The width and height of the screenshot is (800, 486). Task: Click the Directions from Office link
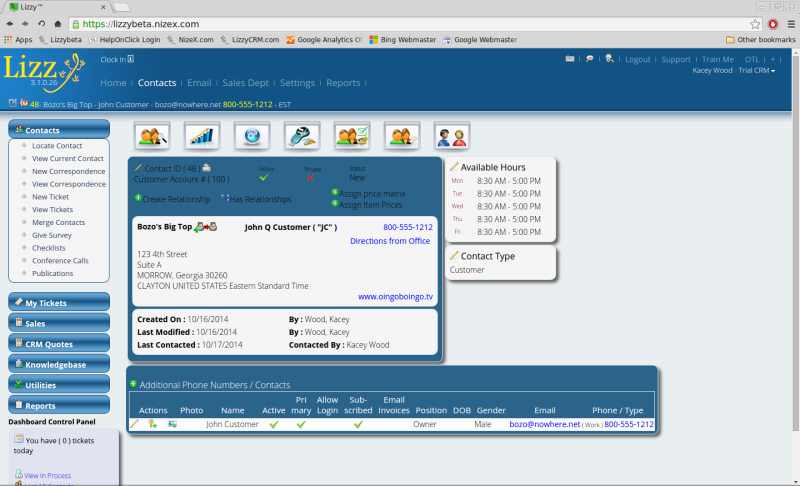click(390, 241)
